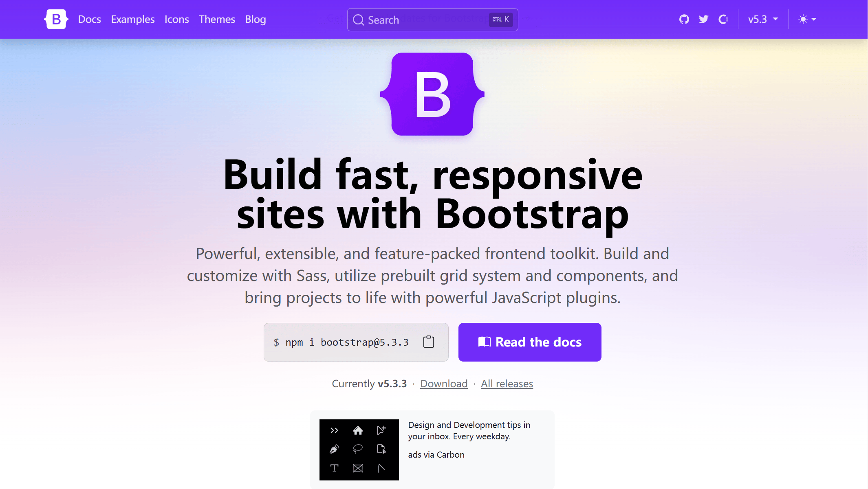Click the large Bootstrap B hero logo

tap(432, 94)
